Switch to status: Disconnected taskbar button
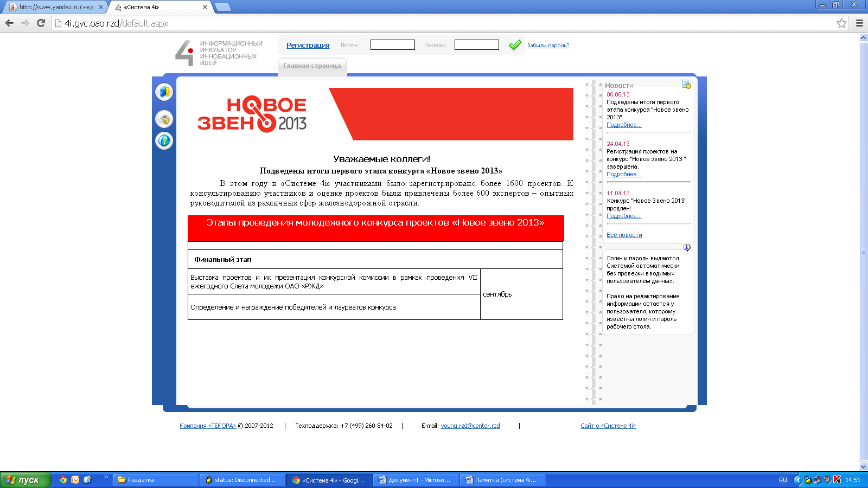The width and height of the screenshot is (868, 488). (x=242, y=480)
